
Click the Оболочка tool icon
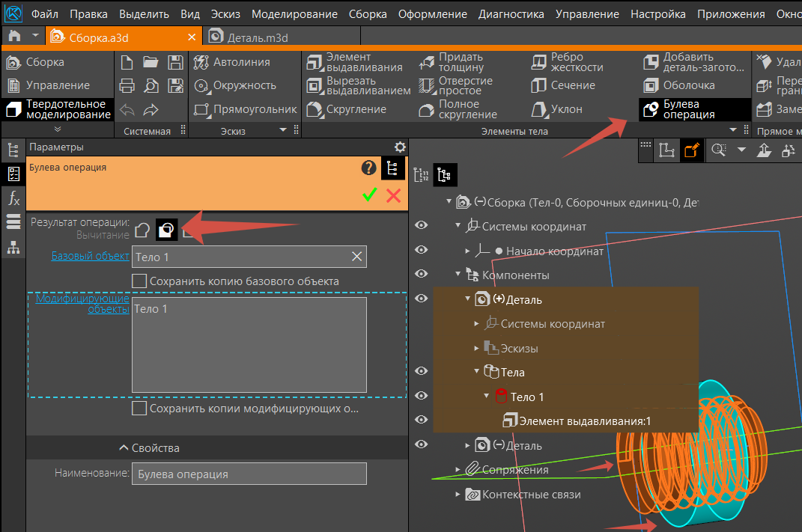pyautogui.click(x=651, y=85)
